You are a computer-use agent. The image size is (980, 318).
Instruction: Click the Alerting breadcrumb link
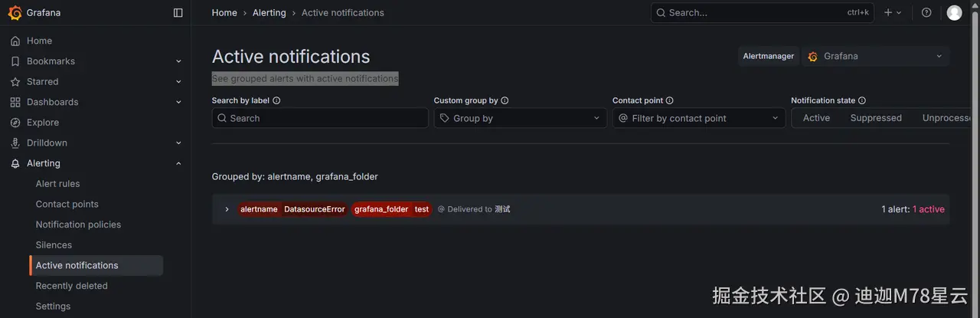tap(269, 12)
